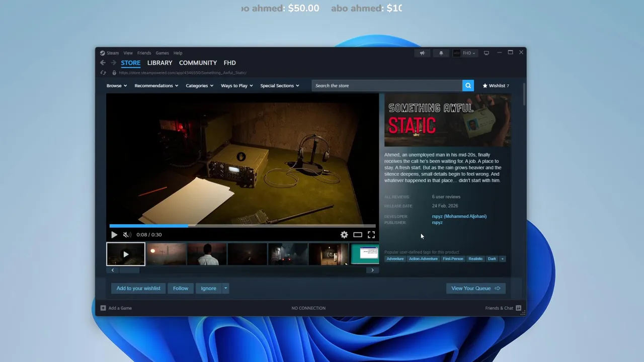Click the blue search magnifier button
This screenshot has width=644, height=362.
pos(468,85)
